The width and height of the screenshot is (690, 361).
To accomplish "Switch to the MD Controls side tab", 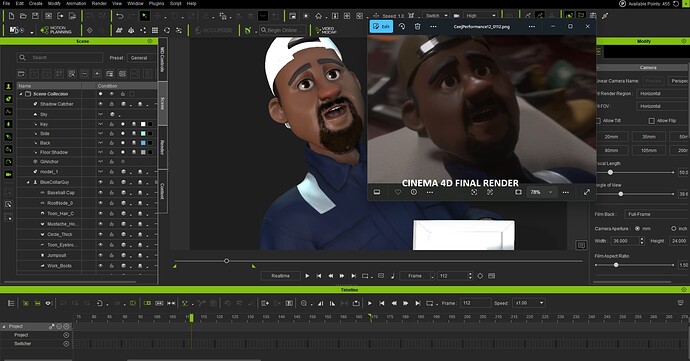I will 162,59.
